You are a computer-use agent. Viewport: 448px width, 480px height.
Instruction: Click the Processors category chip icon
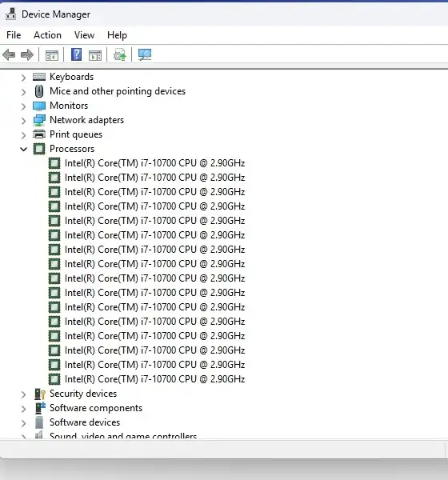pos(39,149)
